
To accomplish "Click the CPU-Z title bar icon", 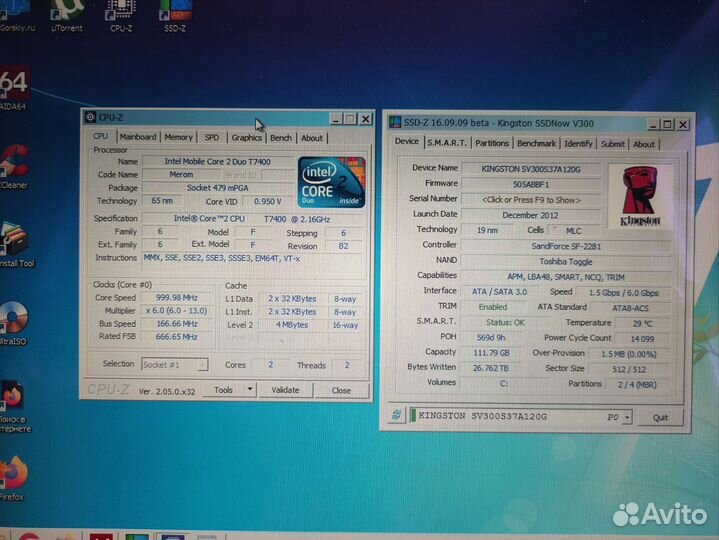I will [x=90, y=117].
